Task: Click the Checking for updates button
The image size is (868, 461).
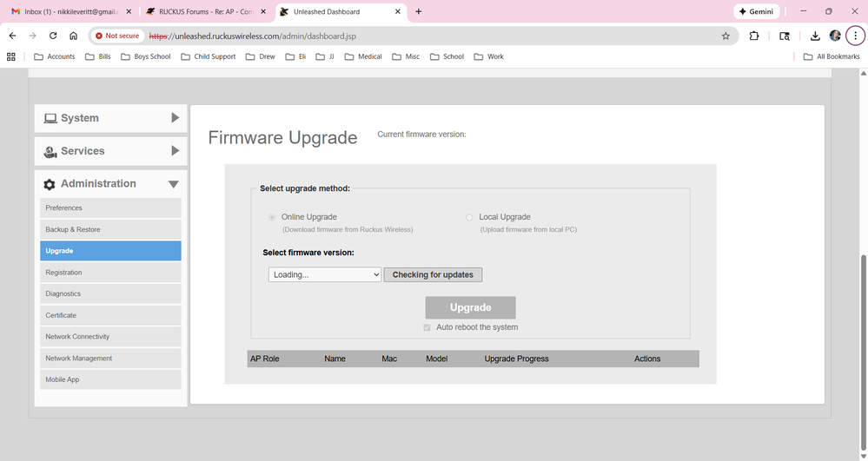Action: pos(433,274)
